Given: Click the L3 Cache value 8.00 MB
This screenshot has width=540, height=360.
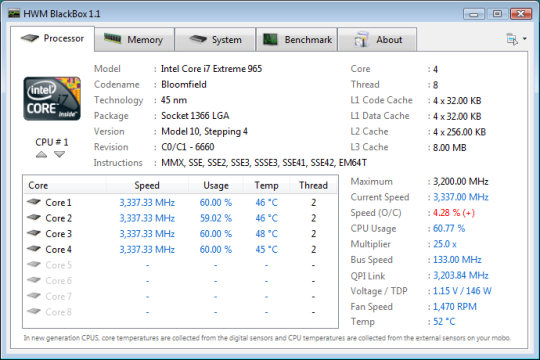Looking at the screenshot, I should pyautogui.click(x=449, y=148).
